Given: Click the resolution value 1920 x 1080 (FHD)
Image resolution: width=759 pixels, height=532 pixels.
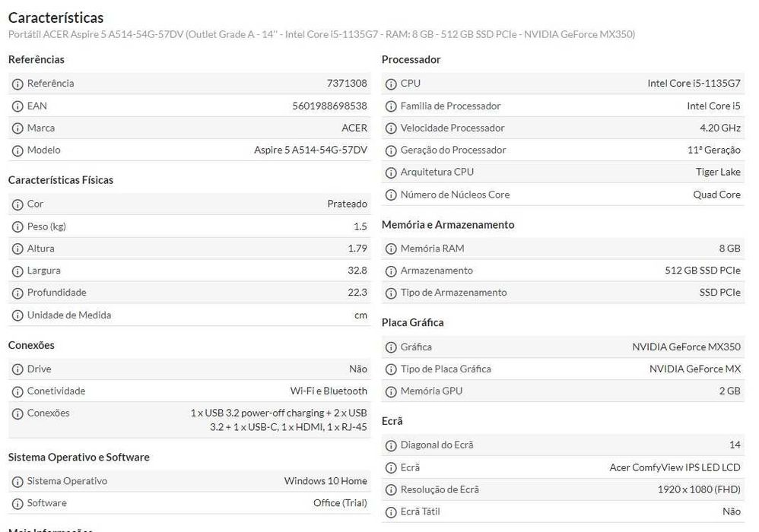Looking at the screenshot, I should point(699,489).
